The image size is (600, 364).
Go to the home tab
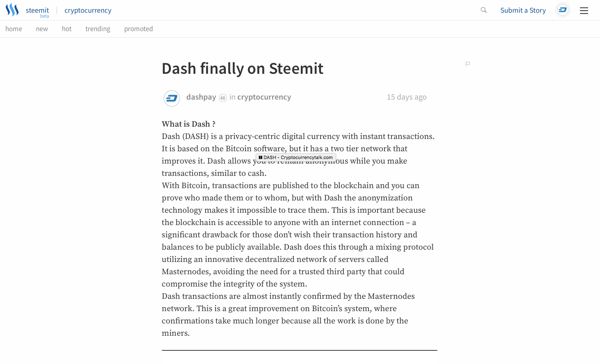[x=14, y=29]
